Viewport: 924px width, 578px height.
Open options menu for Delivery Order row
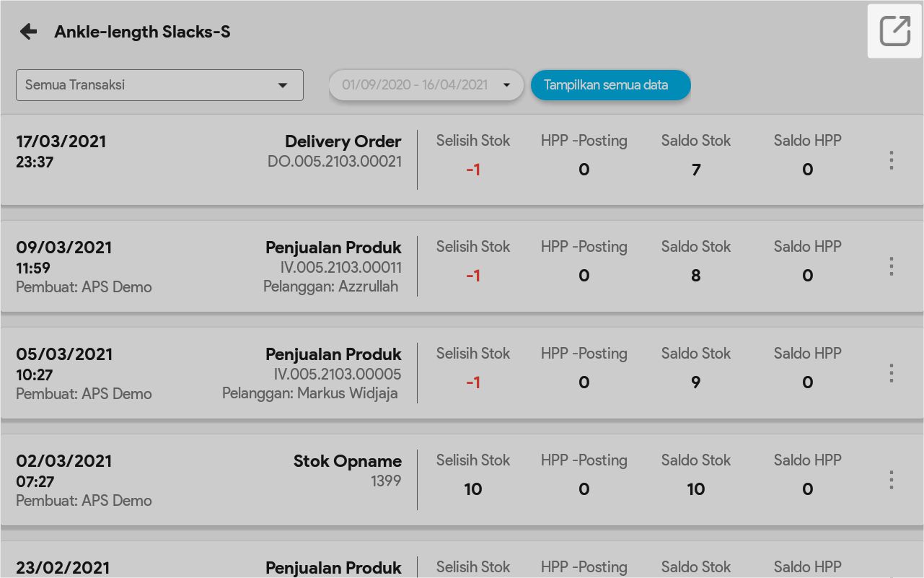892,160
